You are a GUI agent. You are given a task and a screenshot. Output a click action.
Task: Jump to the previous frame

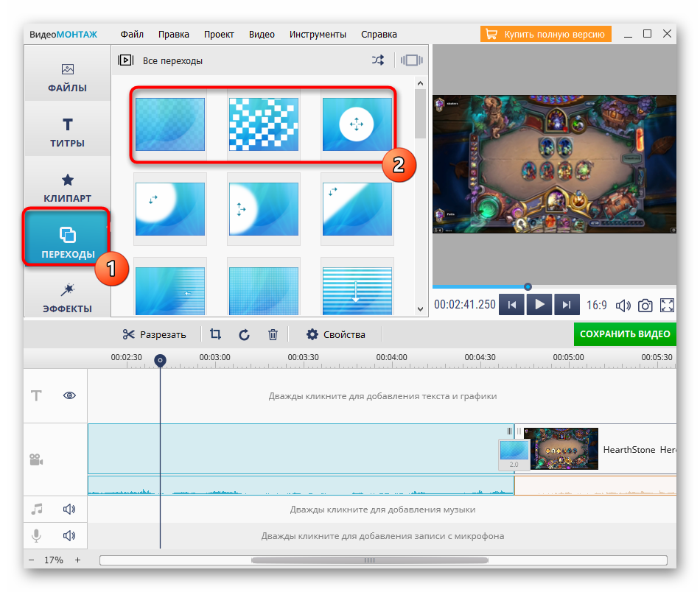tap(512, 305)
